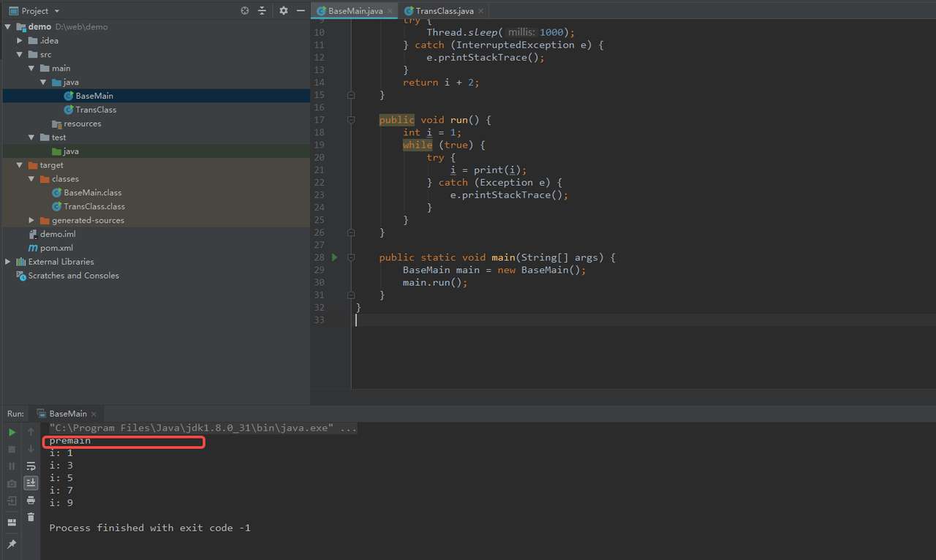Click the Exit icon in Run toolbar
Screen dimensions: 936x560
pos(12,501)
